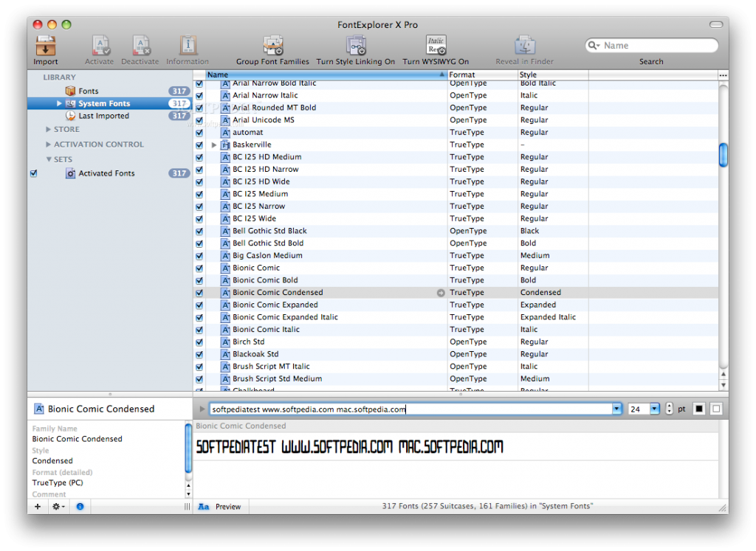
Task: Select the Fonts library icon
Action: [70, 91]
